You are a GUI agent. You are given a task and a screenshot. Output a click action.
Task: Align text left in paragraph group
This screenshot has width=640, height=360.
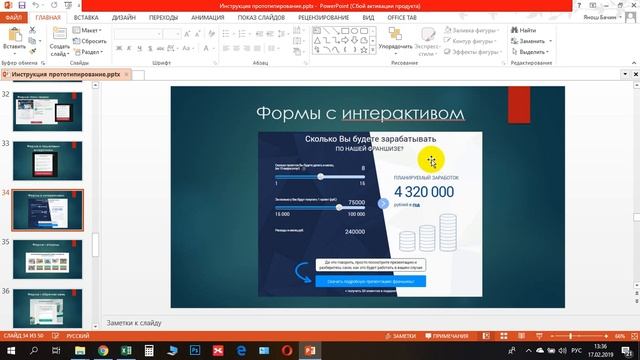[226, 48]
